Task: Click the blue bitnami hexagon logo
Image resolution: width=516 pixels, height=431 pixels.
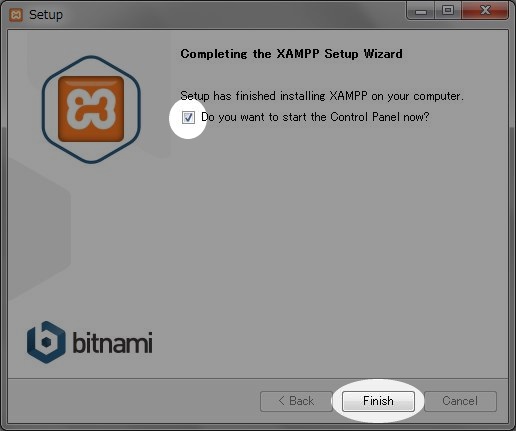Action: (46, 342)
